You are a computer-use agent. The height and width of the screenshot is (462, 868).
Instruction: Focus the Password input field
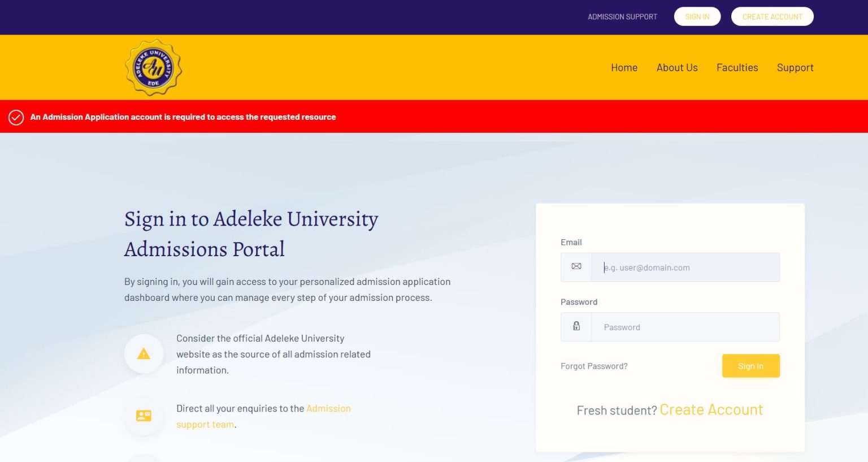pyautogui.click(x=685, y=327)
